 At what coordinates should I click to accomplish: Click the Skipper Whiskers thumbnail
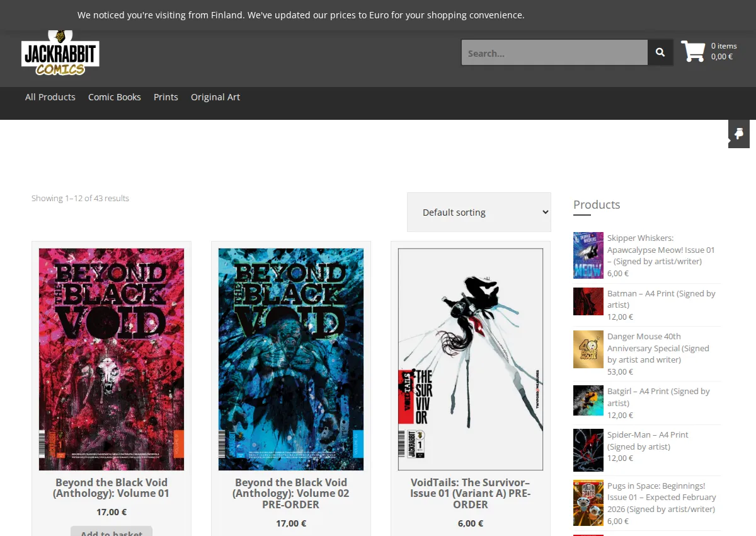pos(588,255)
